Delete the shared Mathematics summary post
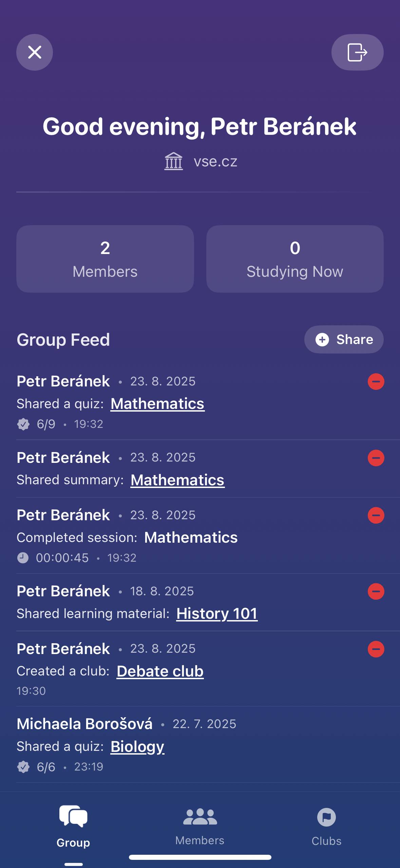 (376, 458)
